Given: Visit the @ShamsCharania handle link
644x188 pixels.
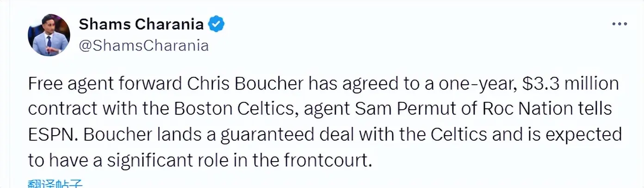Looking at the screenshot, I should click(144, 45).
